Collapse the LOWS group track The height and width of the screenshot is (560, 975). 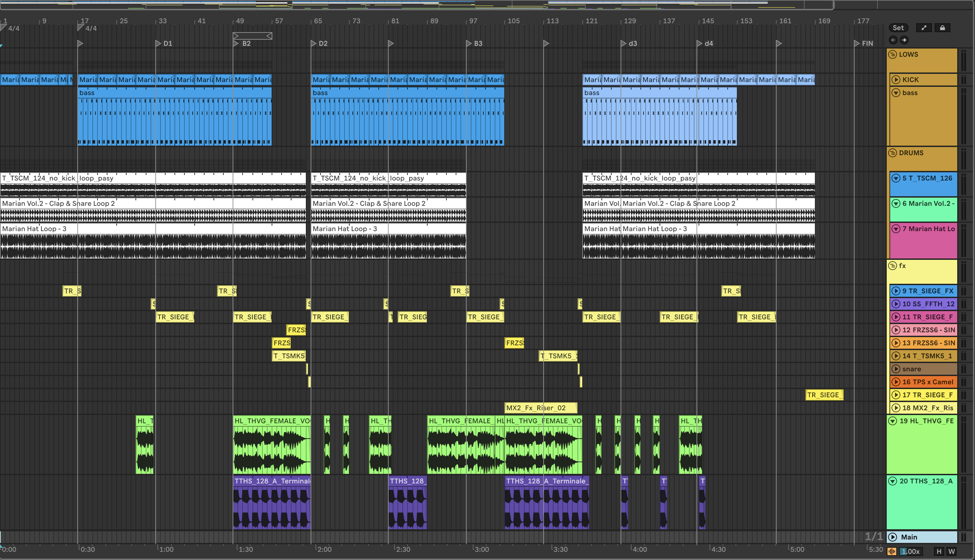pyautogui.click(x=893, y=54)
